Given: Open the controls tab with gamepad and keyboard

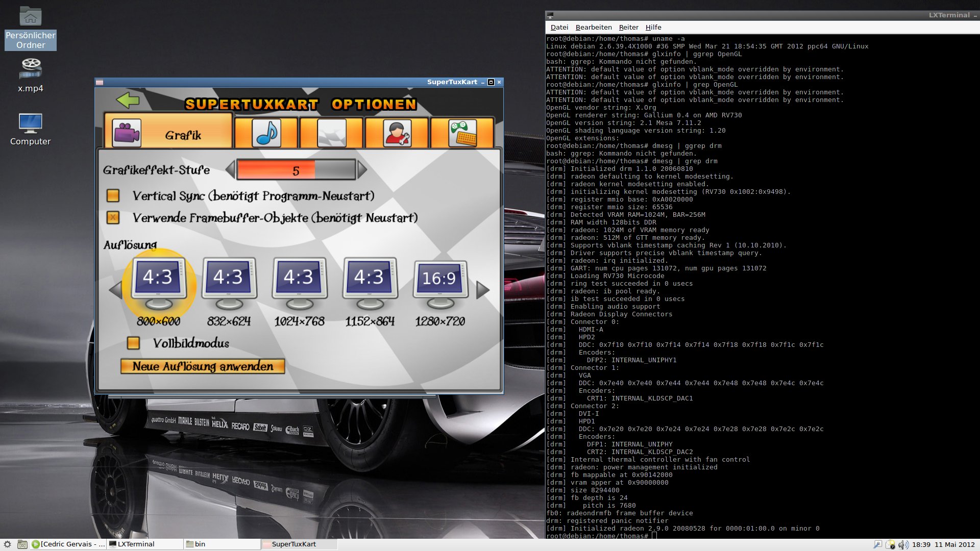Looking at the screenshot, I should [462, 133].
